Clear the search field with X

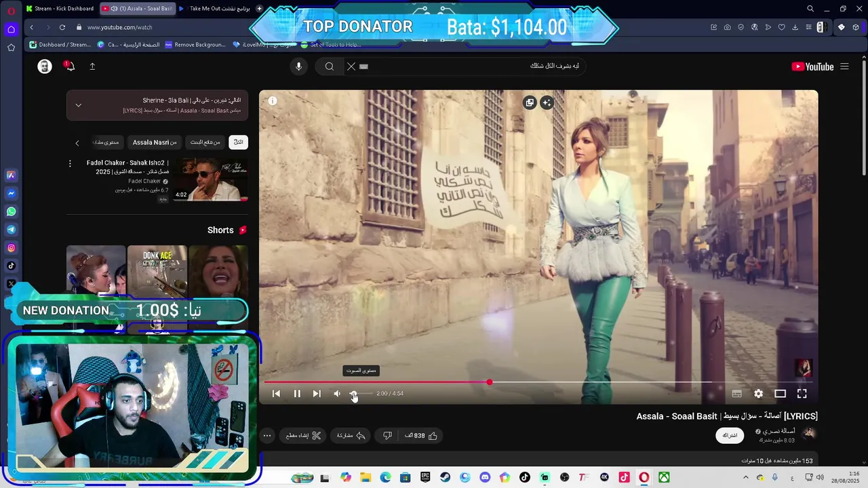[351, 66]
